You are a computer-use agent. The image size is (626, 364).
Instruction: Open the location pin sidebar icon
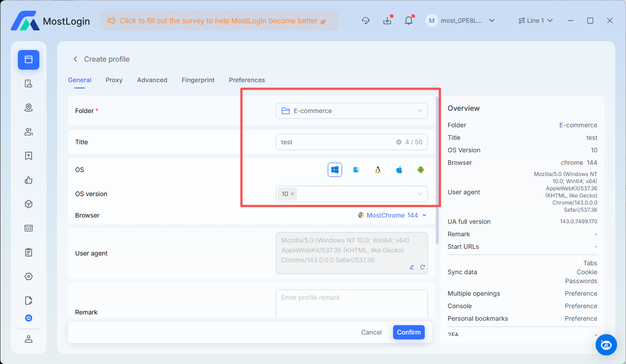point(29,108)
